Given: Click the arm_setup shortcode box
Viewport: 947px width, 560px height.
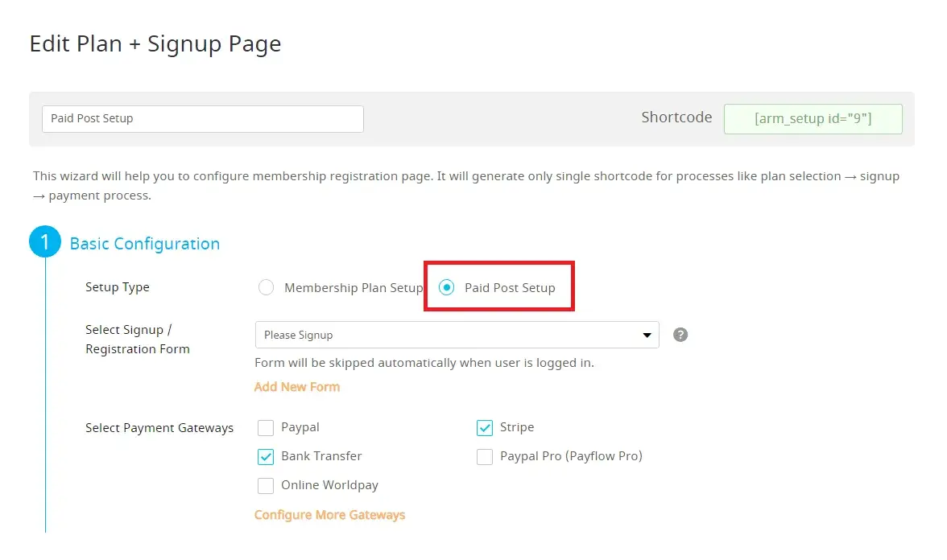Looking at the screenshot, I should tap(813, 118).
